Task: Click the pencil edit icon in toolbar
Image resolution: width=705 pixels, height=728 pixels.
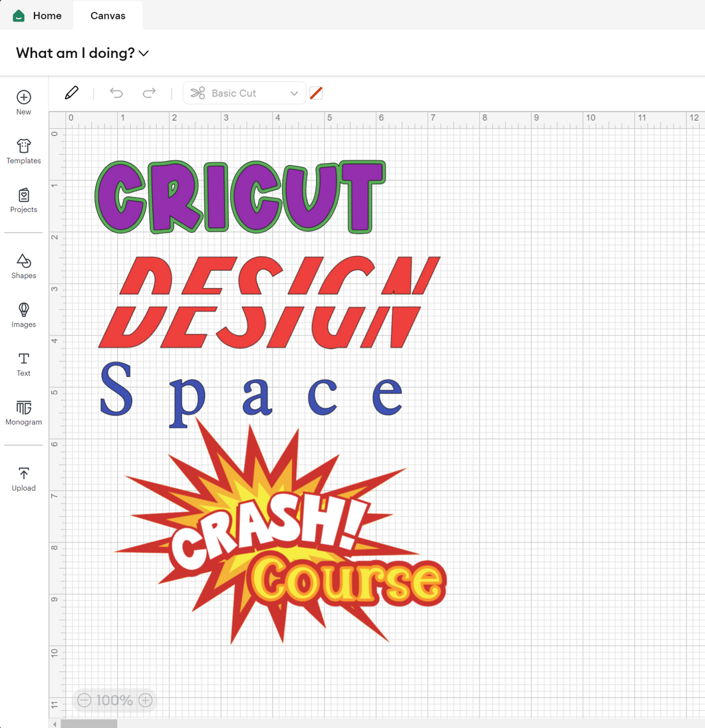Action: point(72,93)
